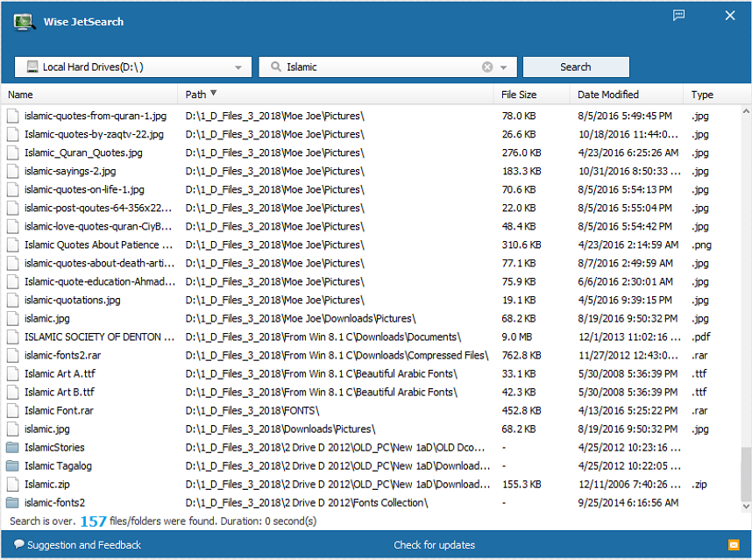752x560 pixels.
Task: Click the Islamic.zip file icon
Action: tap(12, 485)
